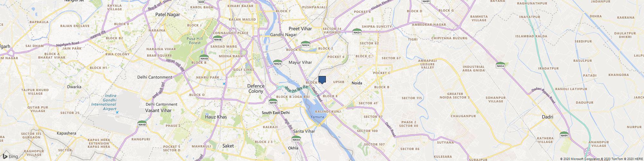
Task: Select the Indira Gandhi Airport plane icon
Action: coord(117,112)
